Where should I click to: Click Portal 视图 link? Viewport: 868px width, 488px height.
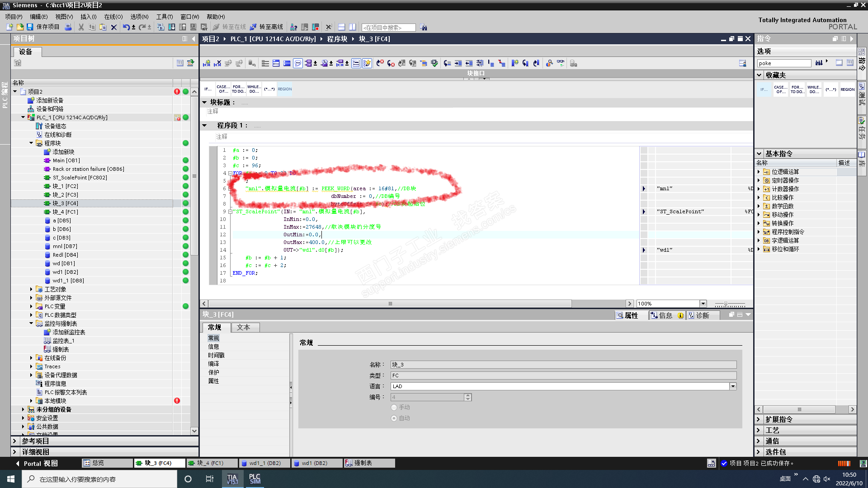tap(40, 463)
